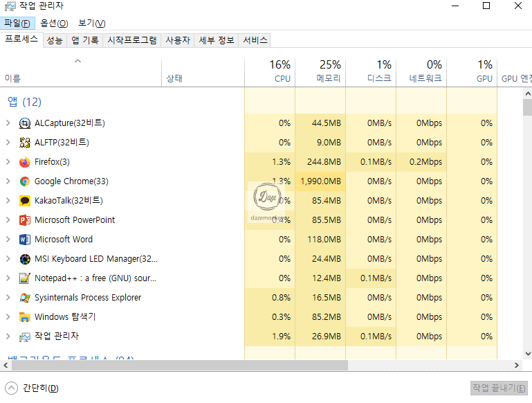
Task: Click Microsoft Word's 118.0MB memory cell
Action: pyautogui.click(x=320, y=240)
